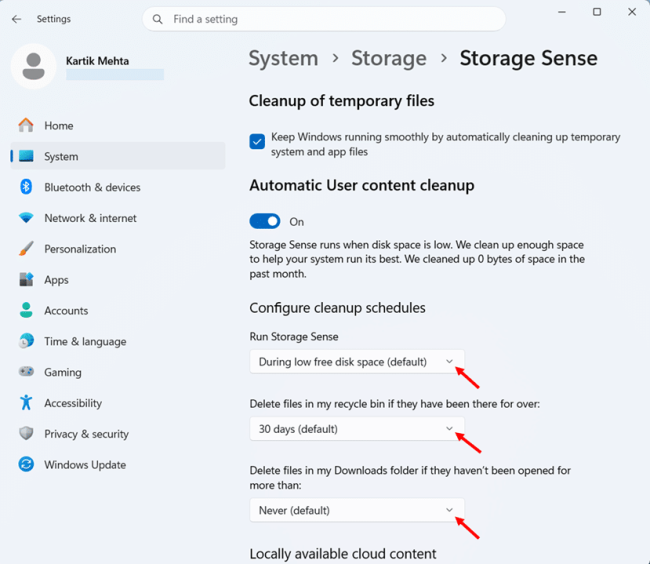
Task: Click the Cleanup of temporary files heading
Action: (x=342, y=101)
